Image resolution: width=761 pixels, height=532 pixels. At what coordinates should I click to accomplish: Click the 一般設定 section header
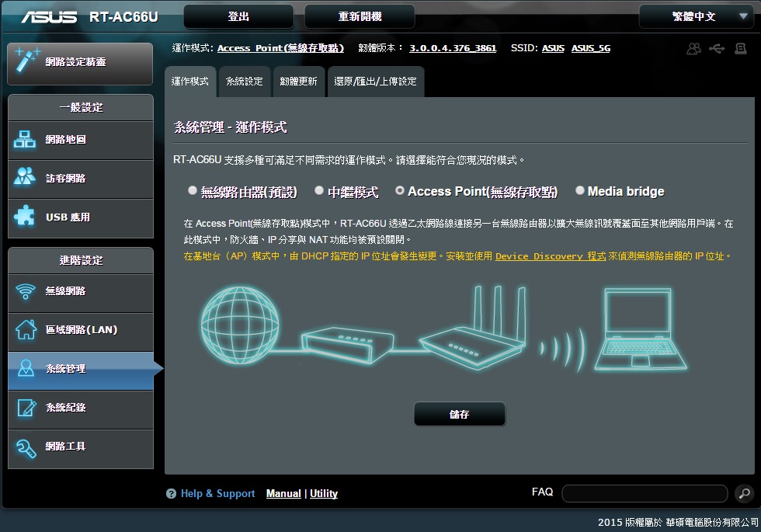[x=81, y=108]
